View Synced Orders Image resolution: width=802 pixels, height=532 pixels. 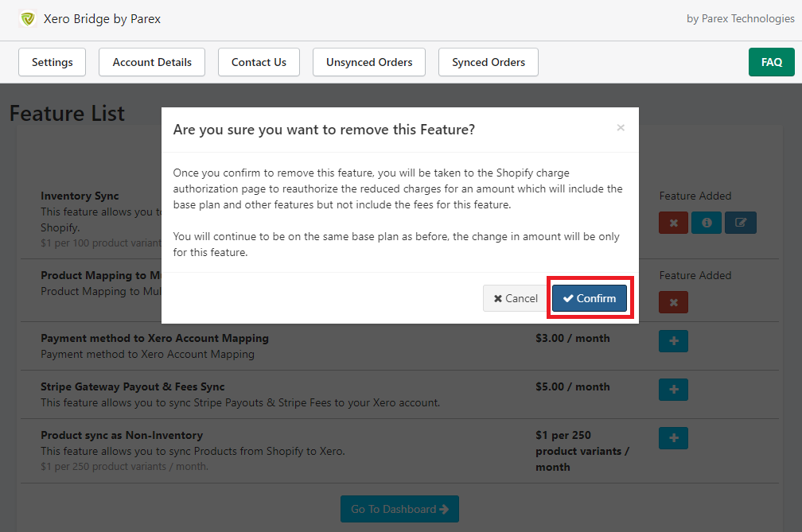pyautogui.click(x=489, y=62)
